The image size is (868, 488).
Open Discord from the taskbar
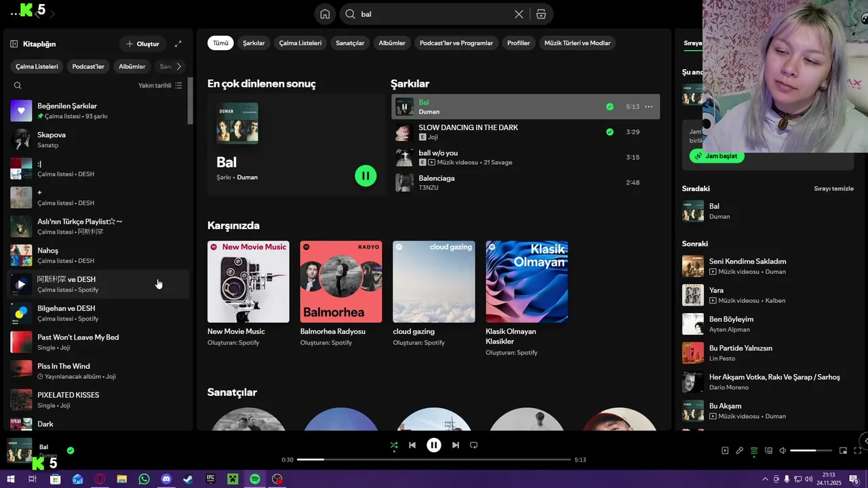coord(166,479)
